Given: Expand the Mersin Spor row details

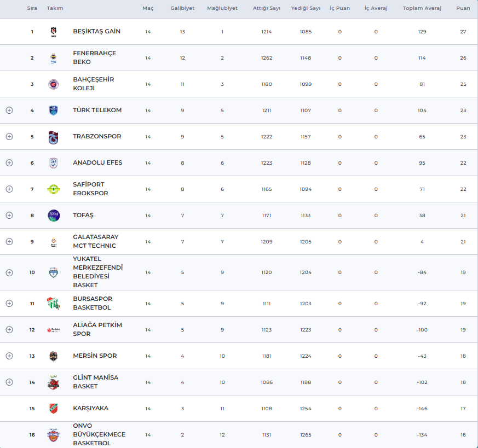Looking at the screenshot, I should click(x=9, y=356).
